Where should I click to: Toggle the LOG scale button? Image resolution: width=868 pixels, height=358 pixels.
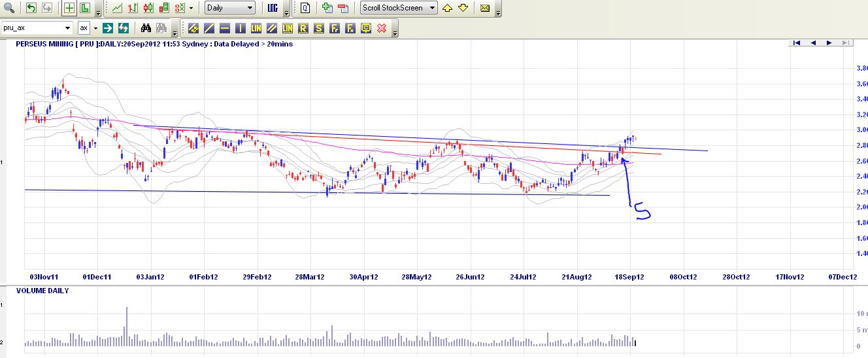click(x=273, y=8)
